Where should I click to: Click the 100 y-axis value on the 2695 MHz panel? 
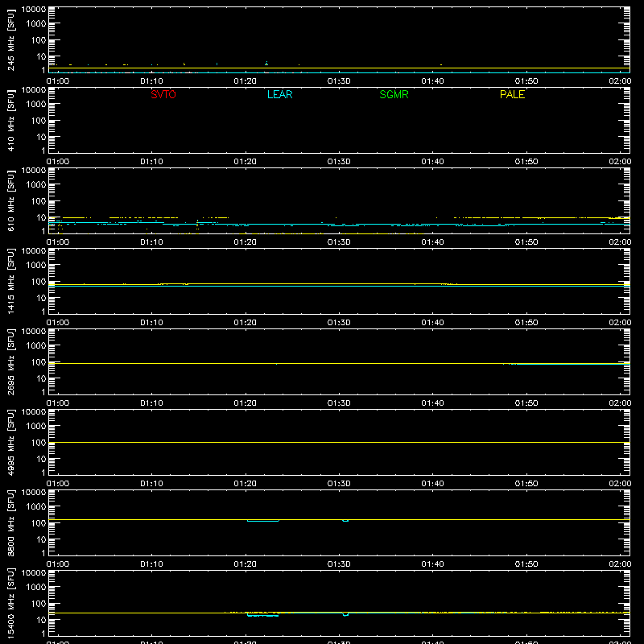click(39, 362)
